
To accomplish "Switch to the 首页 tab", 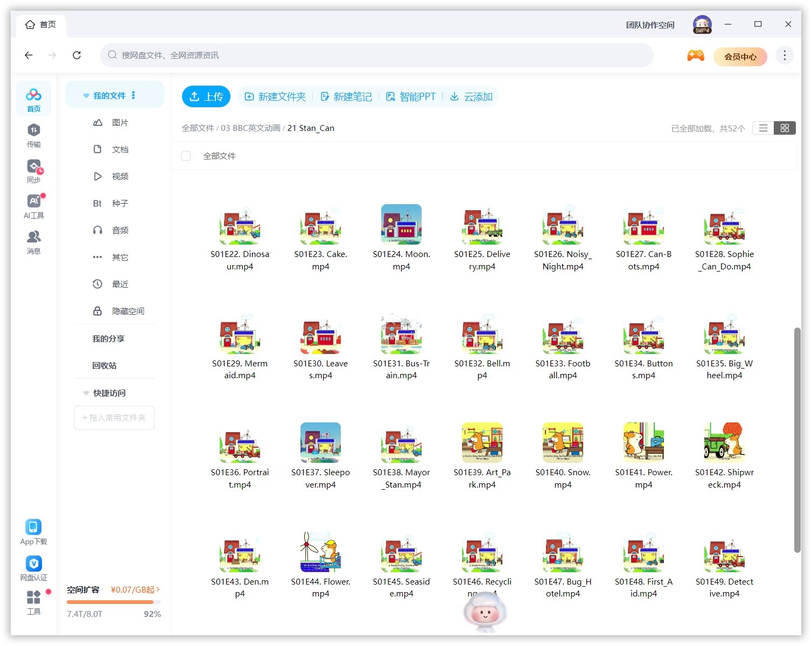I will pyautogui.click(x=40, y=24).
